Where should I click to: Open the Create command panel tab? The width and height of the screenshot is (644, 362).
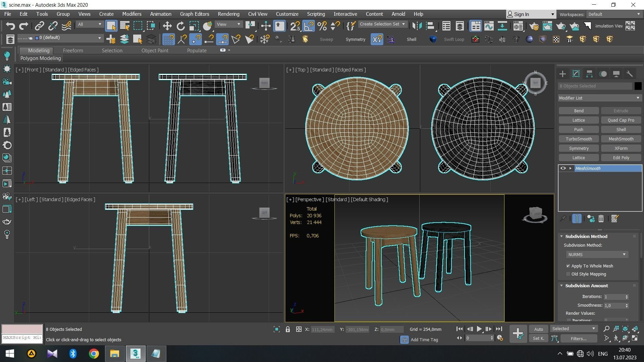click(x=562, y=74)
